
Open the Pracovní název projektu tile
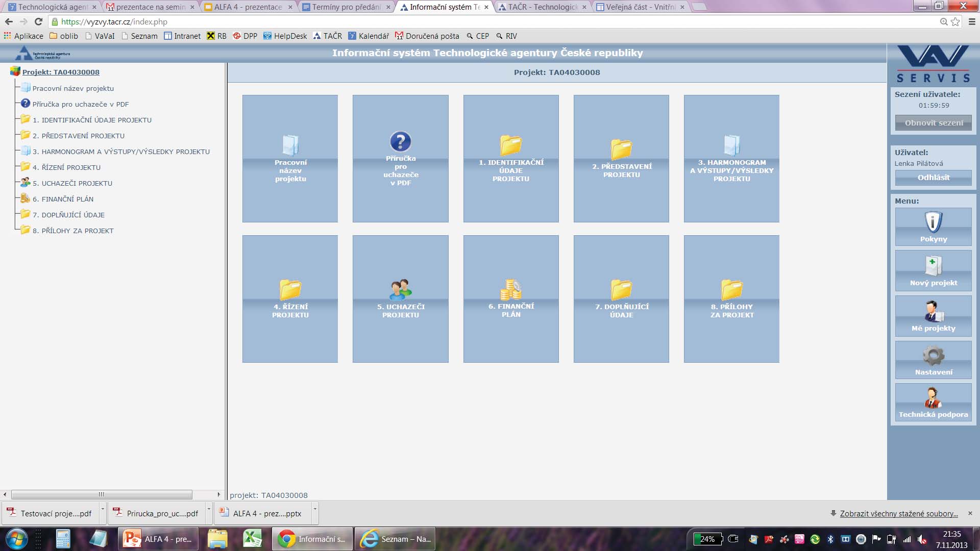point(290,159)
